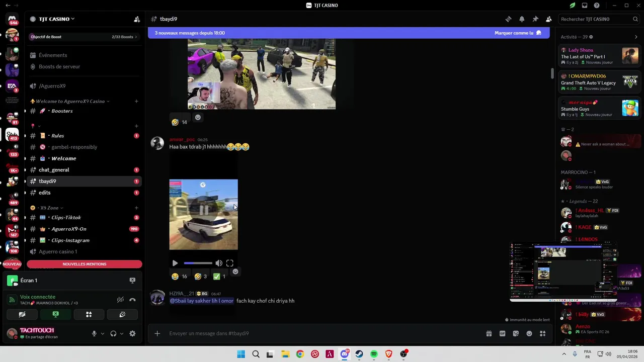Toggle the rofl emoji 3 reaction

coord(201,276)
